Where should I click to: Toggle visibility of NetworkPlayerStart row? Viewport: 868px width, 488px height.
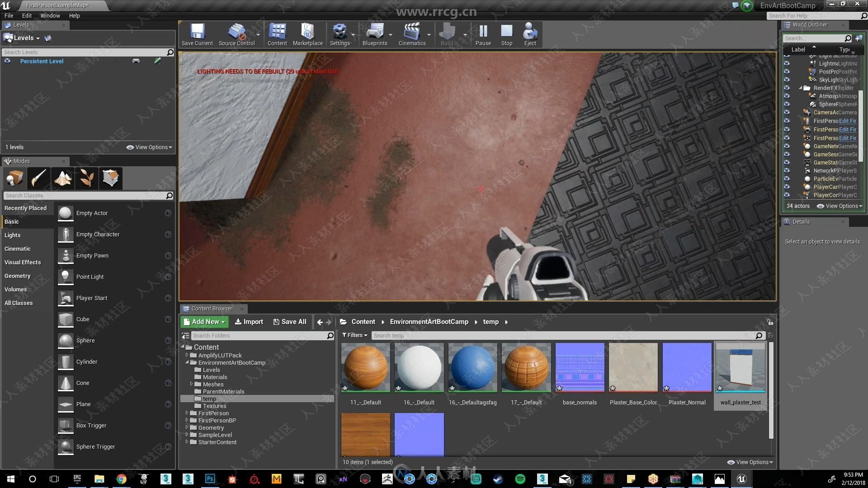click(x=787, y=170)
